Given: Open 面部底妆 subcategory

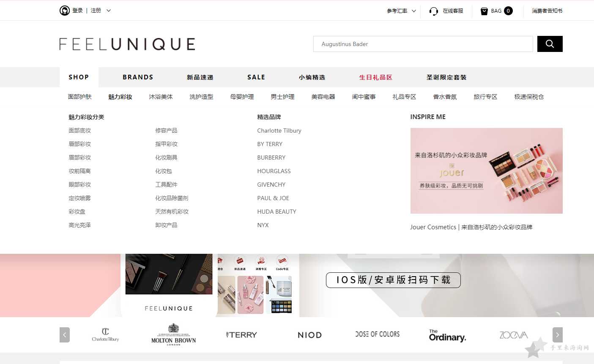Looking at the screenshot, I should click(80, 130).
